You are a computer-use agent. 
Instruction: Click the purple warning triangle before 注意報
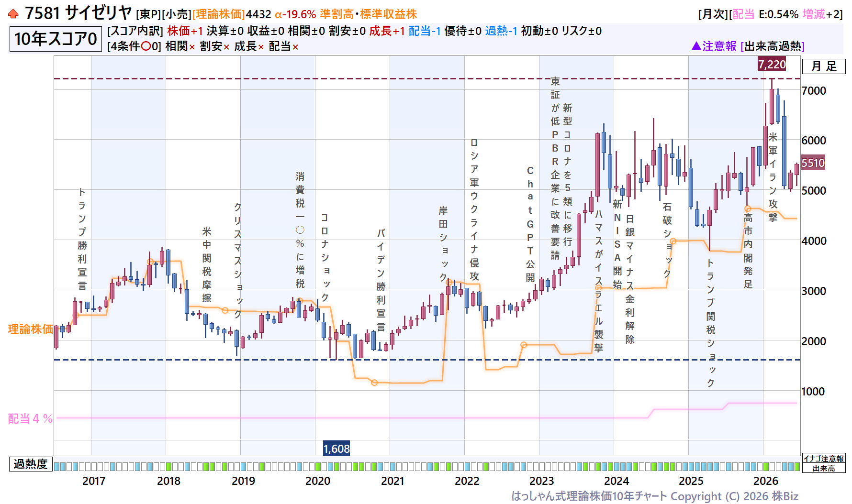coord(696,46)
